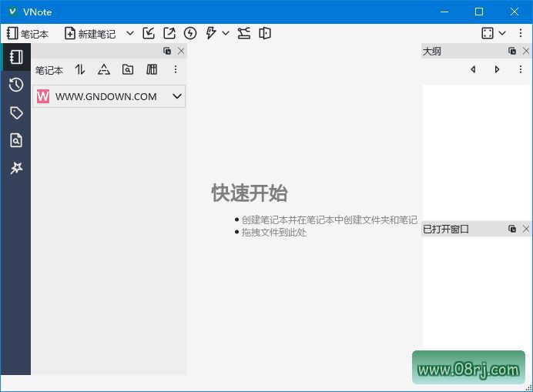Float the notebook panel window
Screen dimensions: 533x392
167,51
